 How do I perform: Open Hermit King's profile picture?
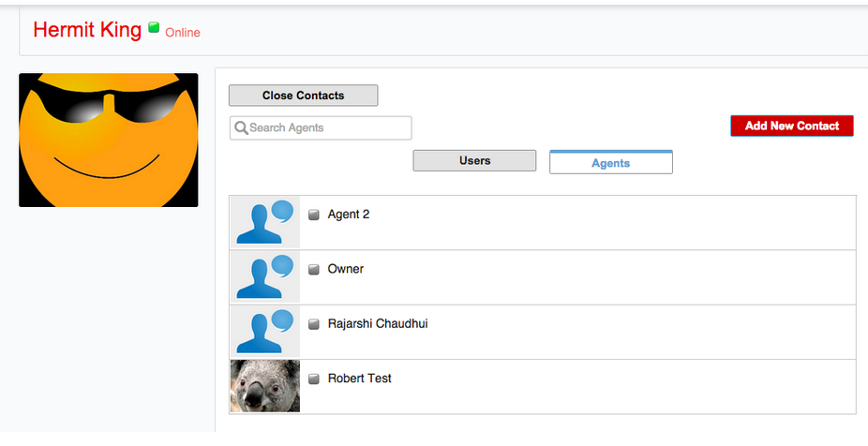click(x=109, y=140)
